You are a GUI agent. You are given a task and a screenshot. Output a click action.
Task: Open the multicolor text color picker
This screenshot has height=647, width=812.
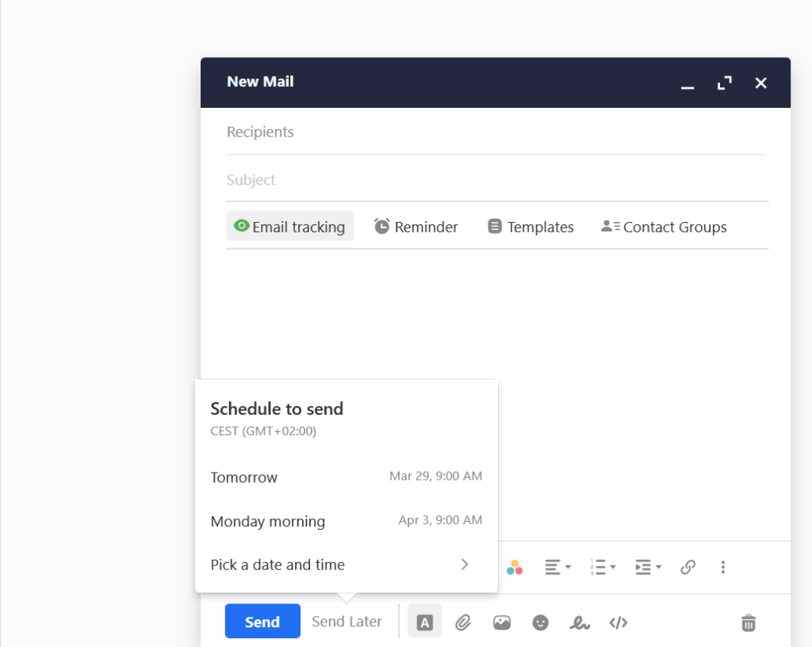point(515,567)
